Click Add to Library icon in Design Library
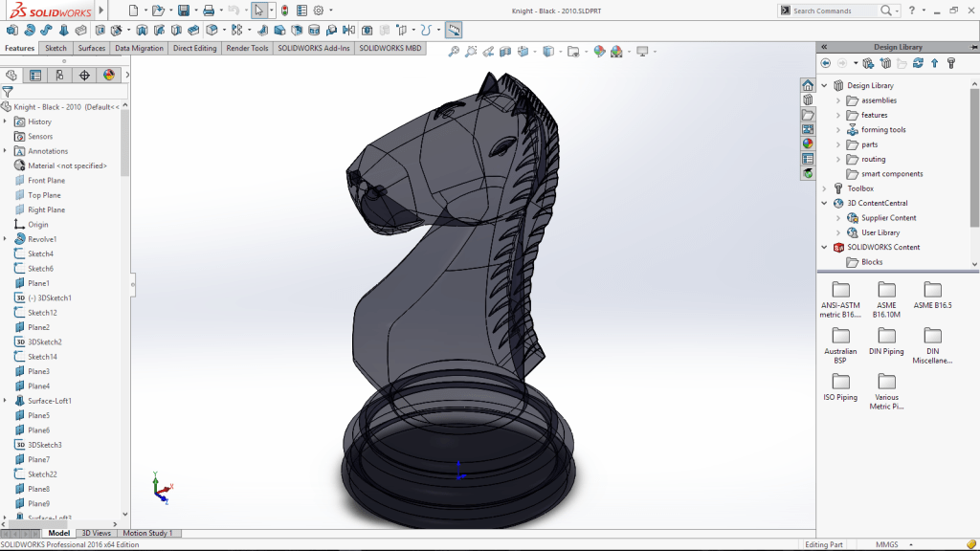The width and height of the screenshot is (980, 551). tap(868, 63)
